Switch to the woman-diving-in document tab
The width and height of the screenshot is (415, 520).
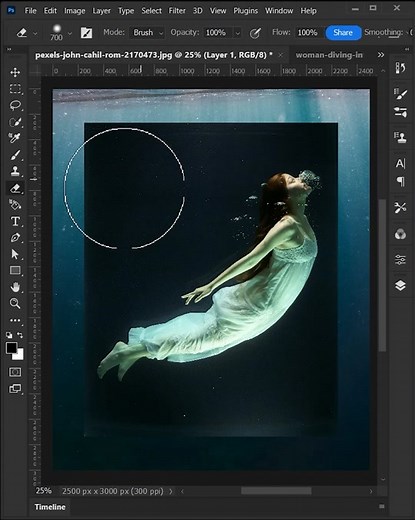(x=329, y=55)
